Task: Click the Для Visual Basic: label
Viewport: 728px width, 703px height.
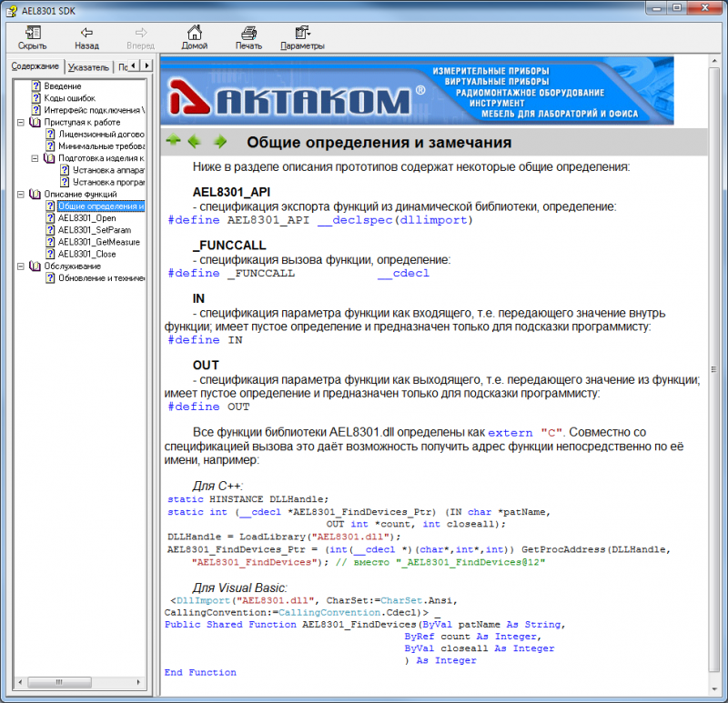Action: 240,588
